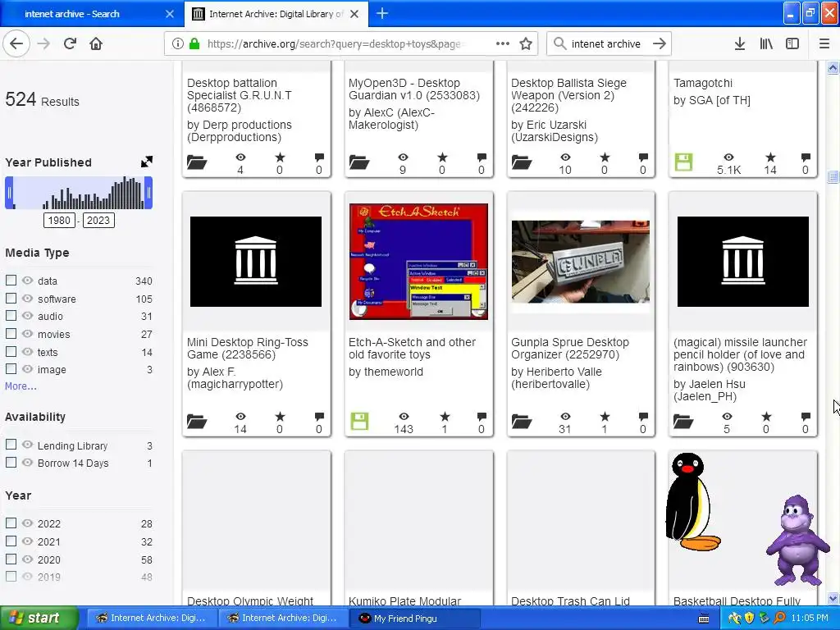The width and height of the screenshot is (840, 630).
Task: Click folder icon on Desktop Ballista card
Action: pos(521,162)
